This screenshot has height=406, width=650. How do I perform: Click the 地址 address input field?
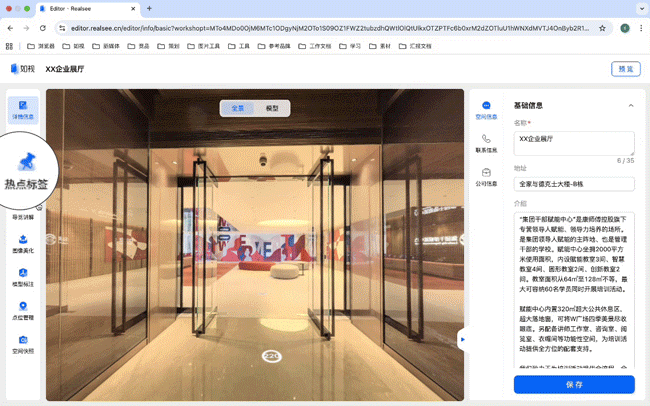(x=574, y=184)
